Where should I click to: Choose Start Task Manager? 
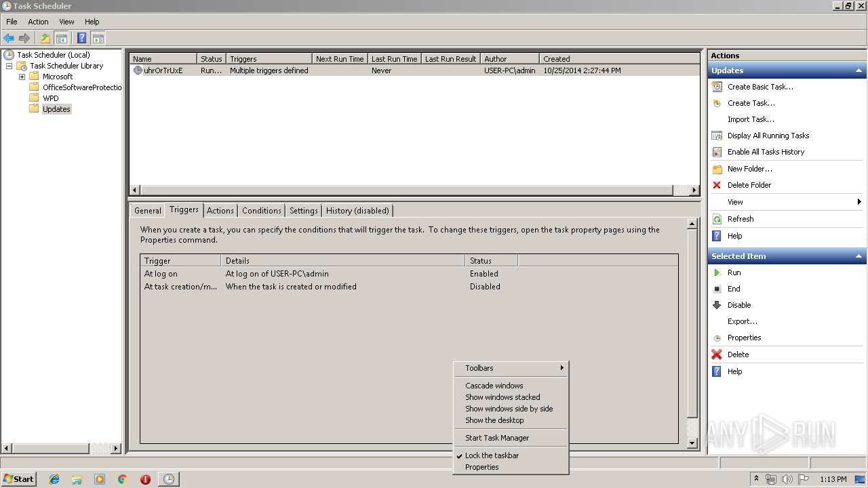coord(511,438)
